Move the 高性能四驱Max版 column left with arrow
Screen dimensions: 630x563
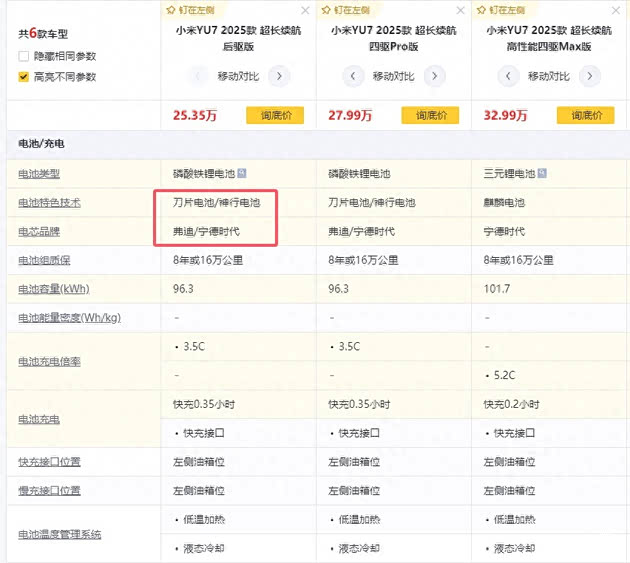508,76
